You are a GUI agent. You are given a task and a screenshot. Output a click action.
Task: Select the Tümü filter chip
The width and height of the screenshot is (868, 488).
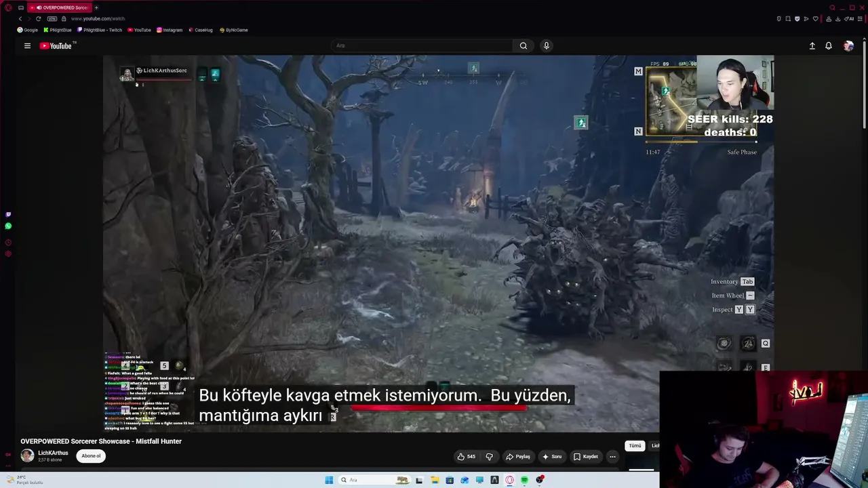[x=635, y=445]
